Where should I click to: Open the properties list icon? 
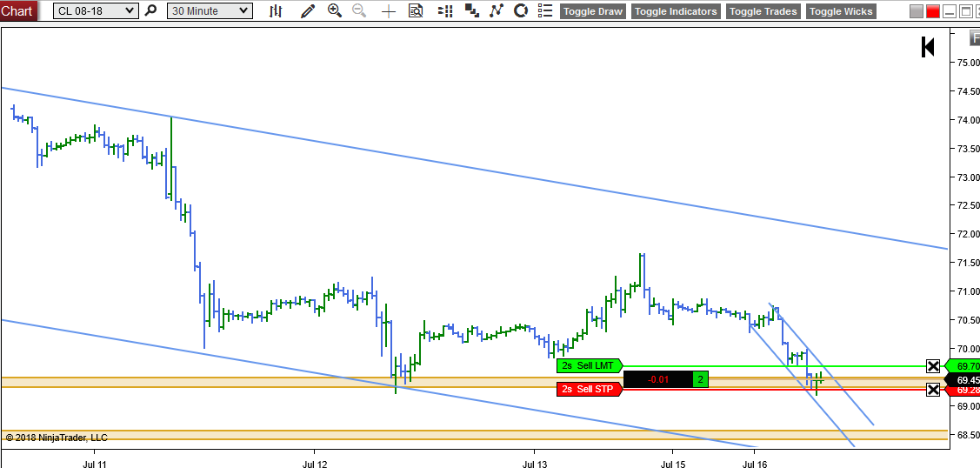545,10
